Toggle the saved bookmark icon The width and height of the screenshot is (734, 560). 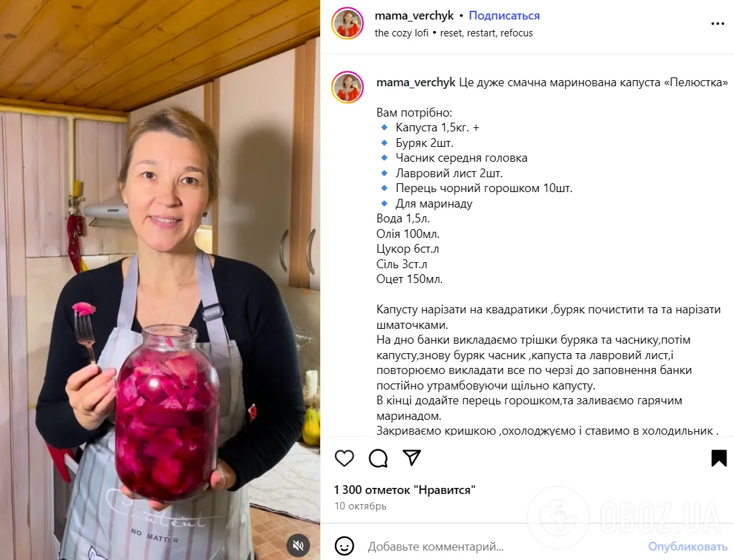718,458
